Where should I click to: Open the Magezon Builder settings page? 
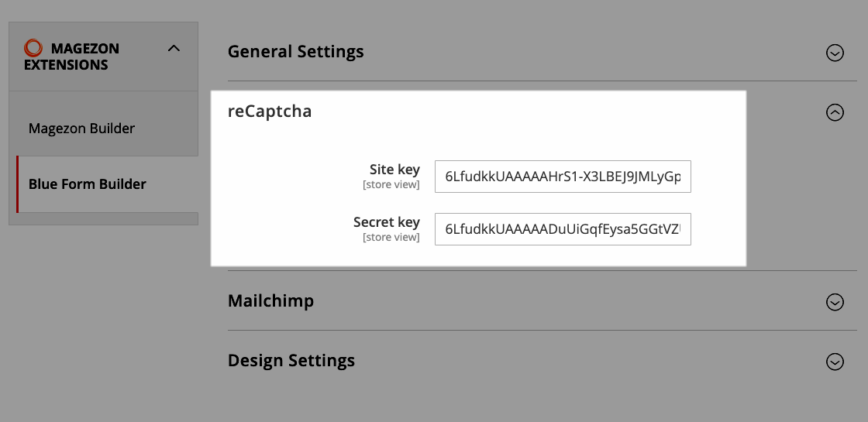click(x=81, y=129)
